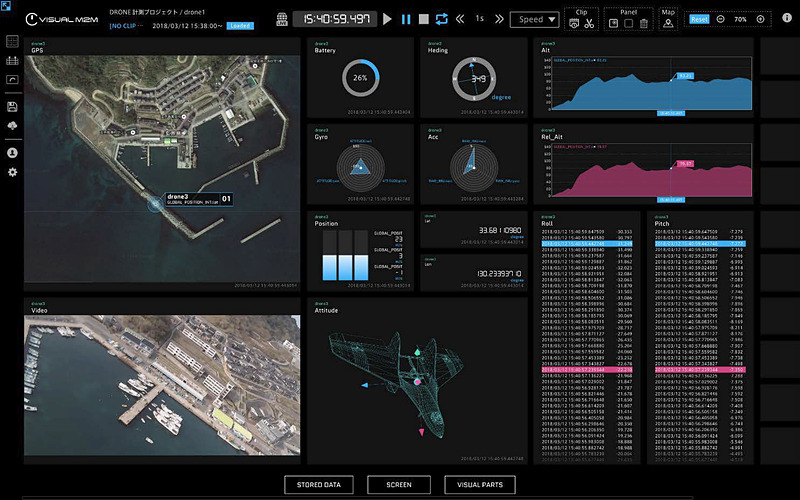Click the SCREEN button

(398, 485)
